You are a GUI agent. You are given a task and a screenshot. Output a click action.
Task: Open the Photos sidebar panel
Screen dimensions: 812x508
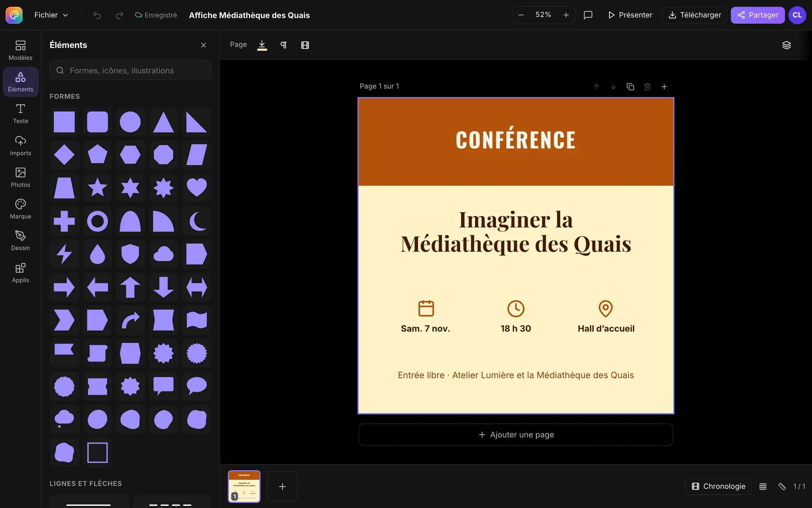click(x=20, y=177)
